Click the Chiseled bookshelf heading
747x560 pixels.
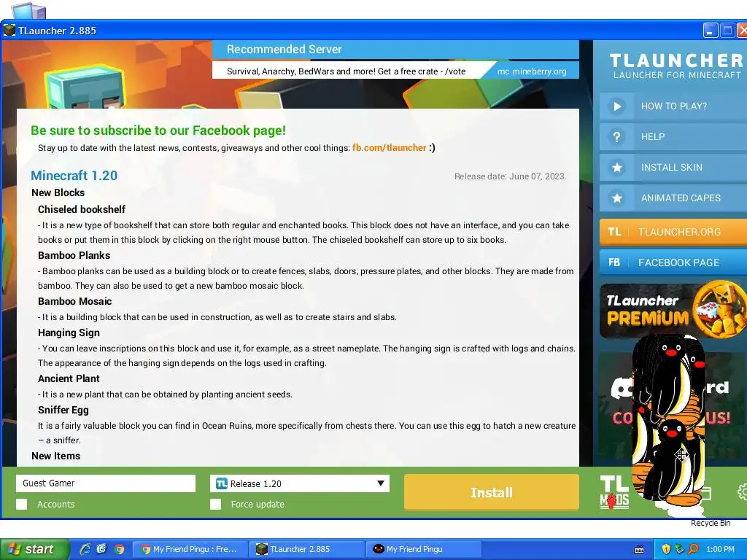(x=82, y=209)
